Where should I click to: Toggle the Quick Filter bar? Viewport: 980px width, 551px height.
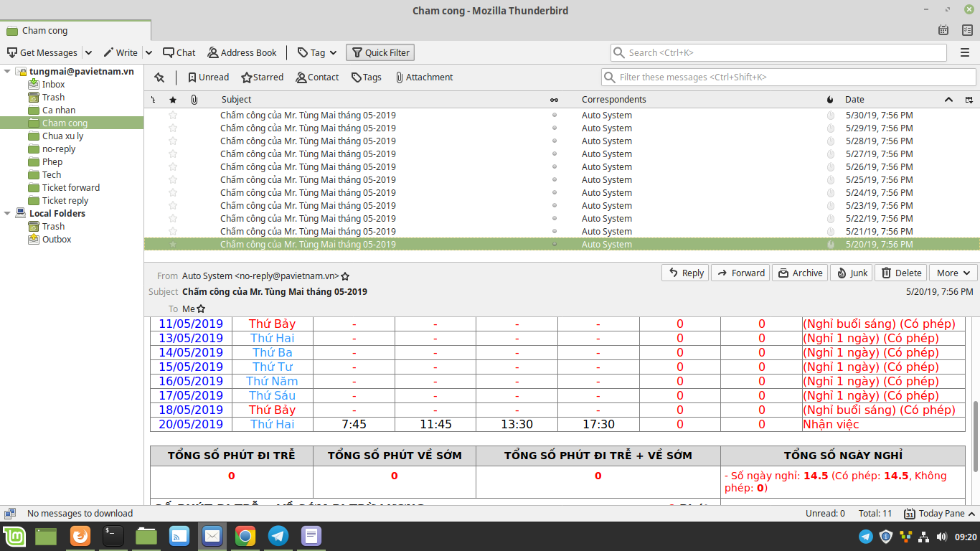[380, 52]
